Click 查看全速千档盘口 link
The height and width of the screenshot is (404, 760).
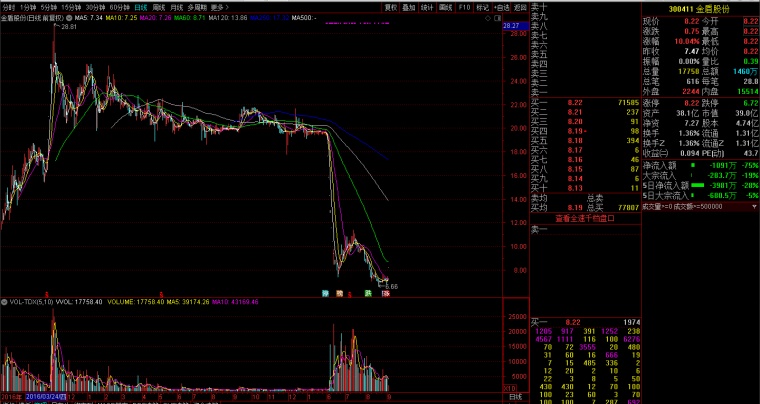[x=585, y=218]
